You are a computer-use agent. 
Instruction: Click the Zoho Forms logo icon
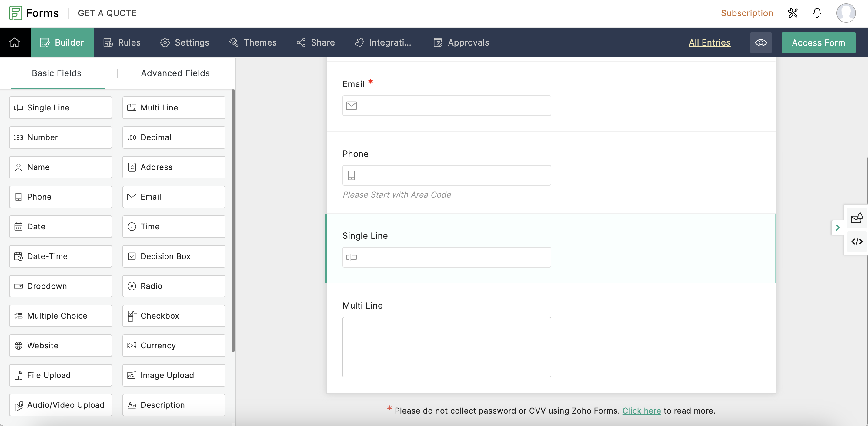(15, 13)
